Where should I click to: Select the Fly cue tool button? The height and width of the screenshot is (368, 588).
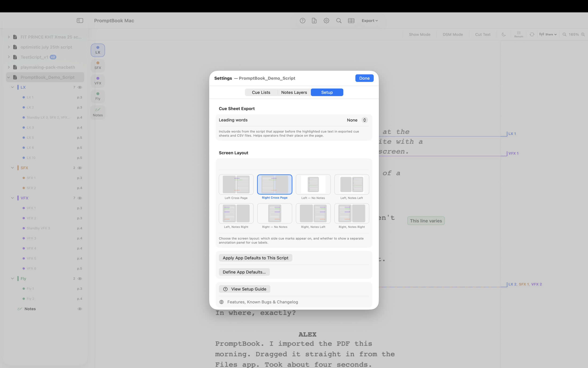[98, 96]
